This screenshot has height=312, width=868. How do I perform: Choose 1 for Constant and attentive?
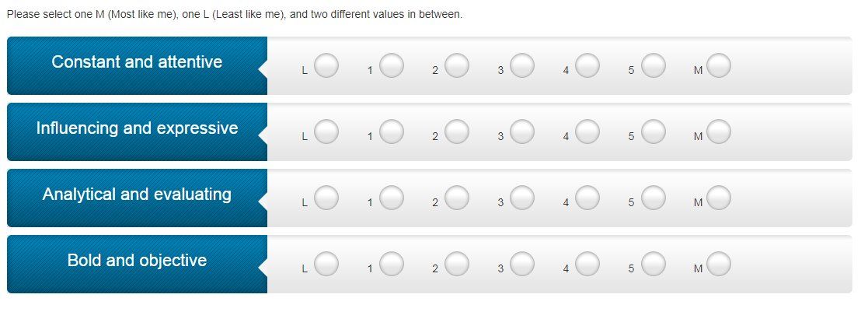[392, 66]
